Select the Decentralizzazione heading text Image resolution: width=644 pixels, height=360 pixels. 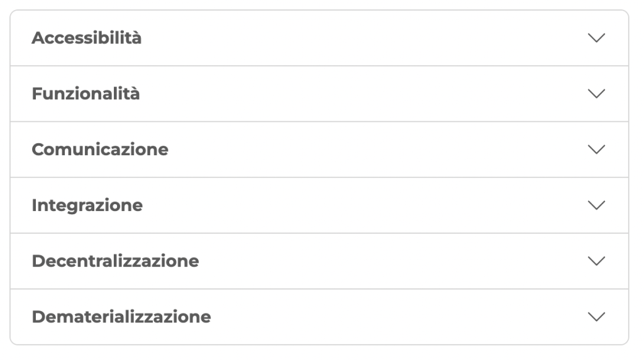click(115, 261)
